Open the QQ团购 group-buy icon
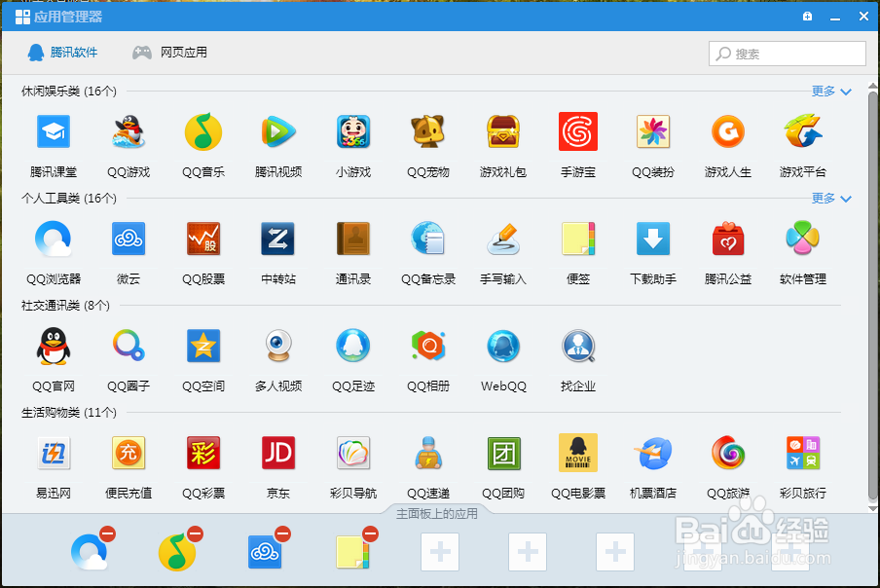The image size is (880, 588). (x=503, y=453)
